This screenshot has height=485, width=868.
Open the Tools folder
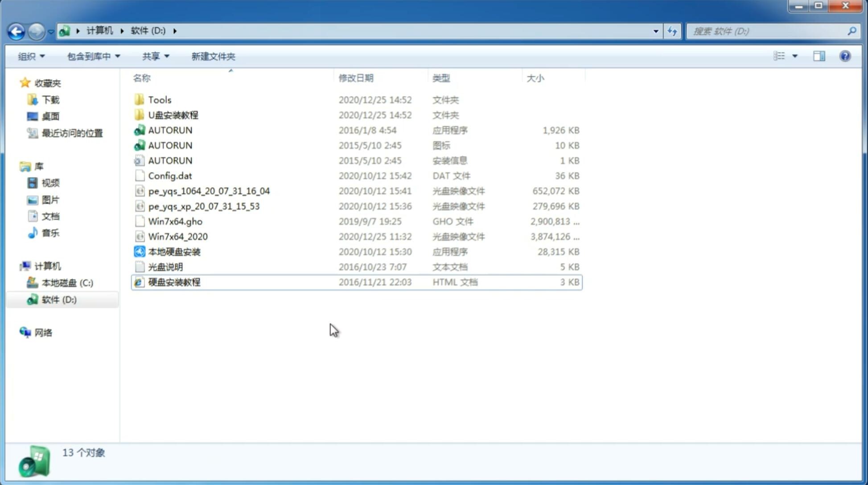[x=159, y=99]
